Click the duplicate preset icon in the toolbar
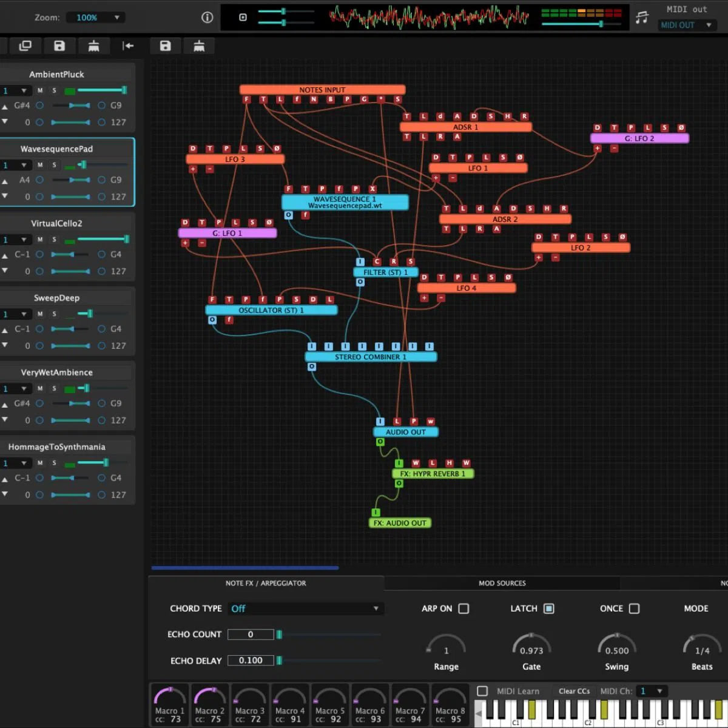 25,45
